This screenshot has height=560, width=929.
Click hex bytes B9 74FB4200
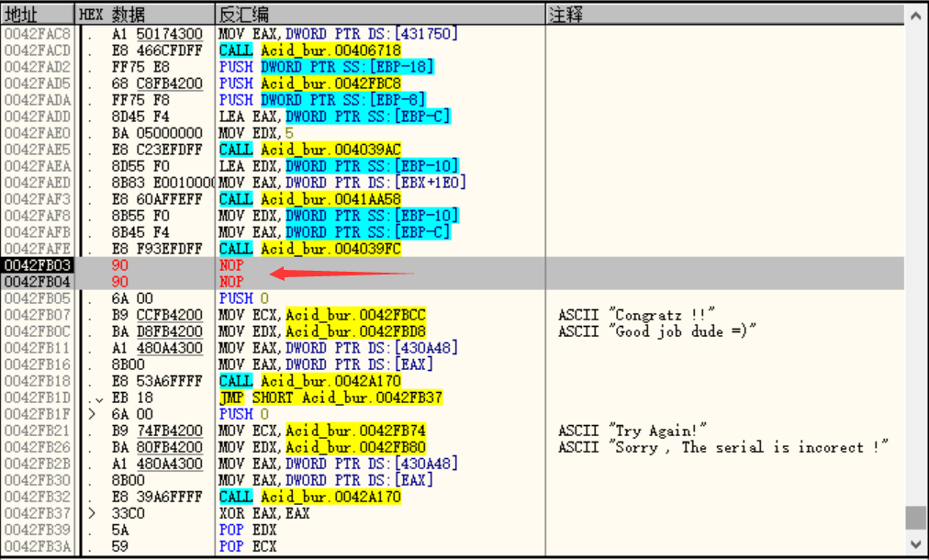click(157, 431)
